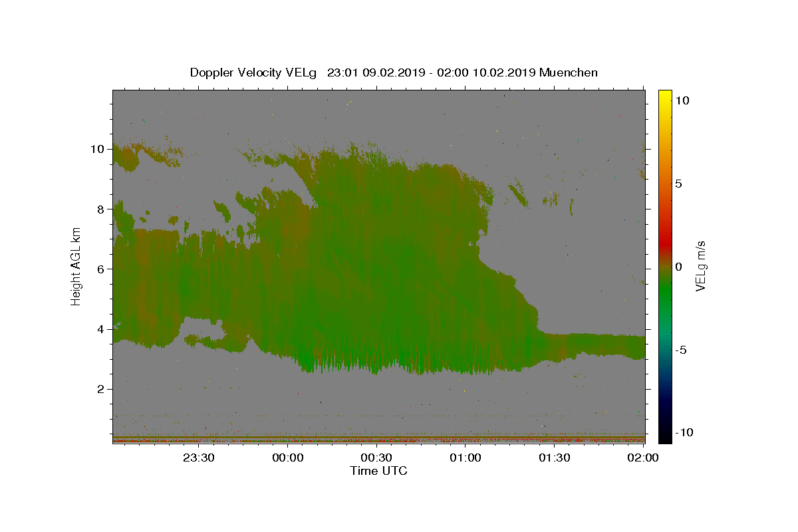Click the '01:30' time tick label
Image resolution: width=798 pixels, height=532 pixels.
(x=554, y=458)
